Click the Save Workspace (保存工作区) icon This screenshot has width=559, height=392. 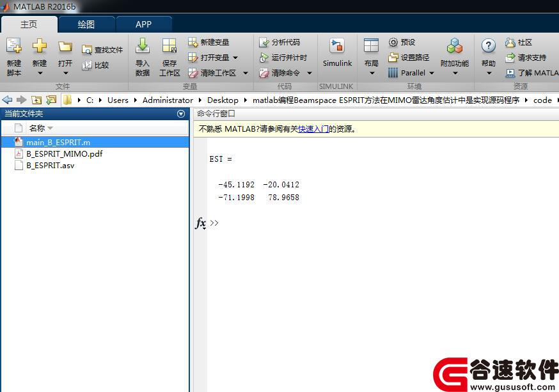click(x=169, y=46)
